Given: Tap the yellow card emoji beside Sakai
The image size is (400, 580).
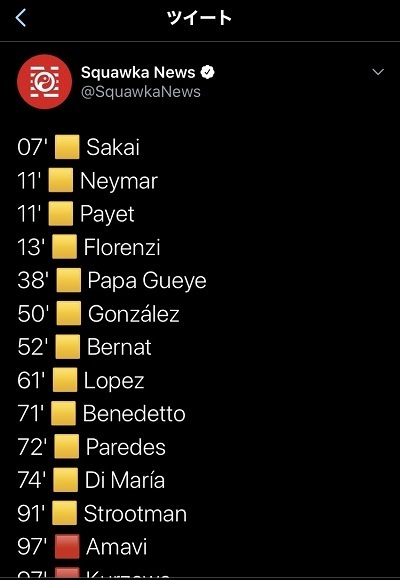Looking at the screenshot, I should pos(67,147).
